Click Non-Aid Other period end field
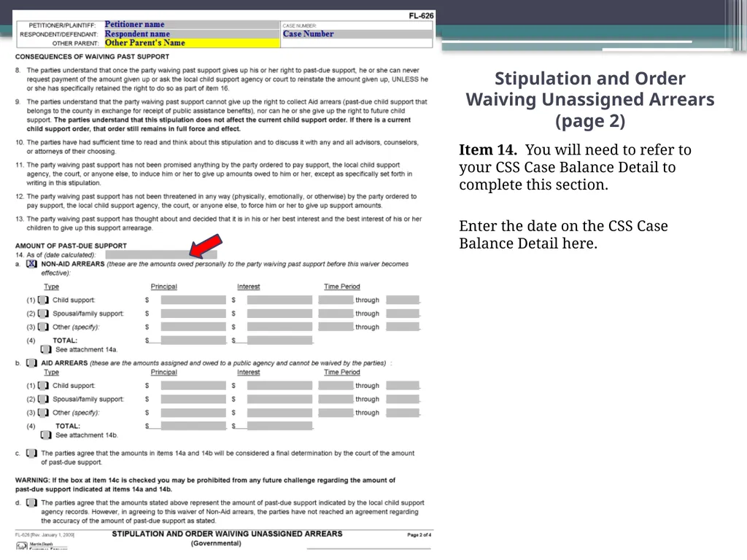The width and height of the screenshot is (747, 560). click(403, 327)
